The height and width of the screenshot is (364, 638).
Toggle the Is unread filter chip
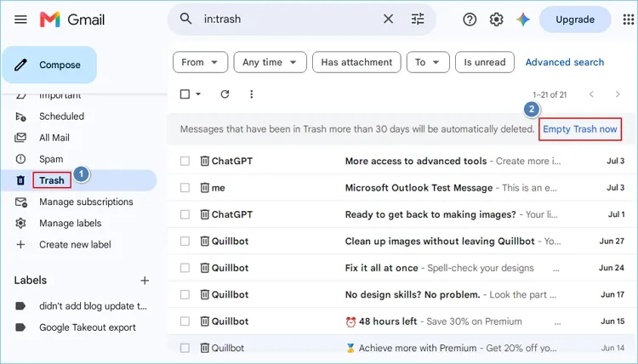pos(485,62)
